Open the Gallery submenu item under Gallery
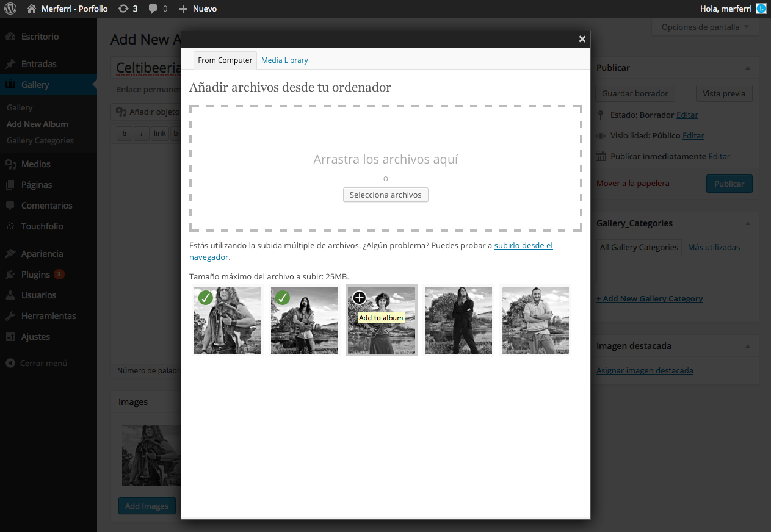 (x=20, y=107)
